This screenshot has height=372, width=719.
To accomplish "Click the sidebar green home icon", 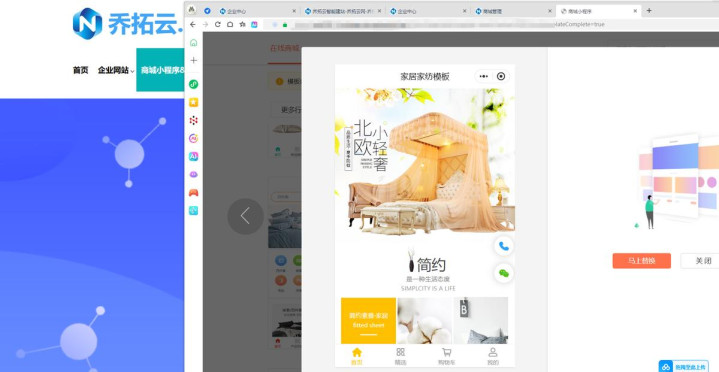I will click(x=194, y=42).
